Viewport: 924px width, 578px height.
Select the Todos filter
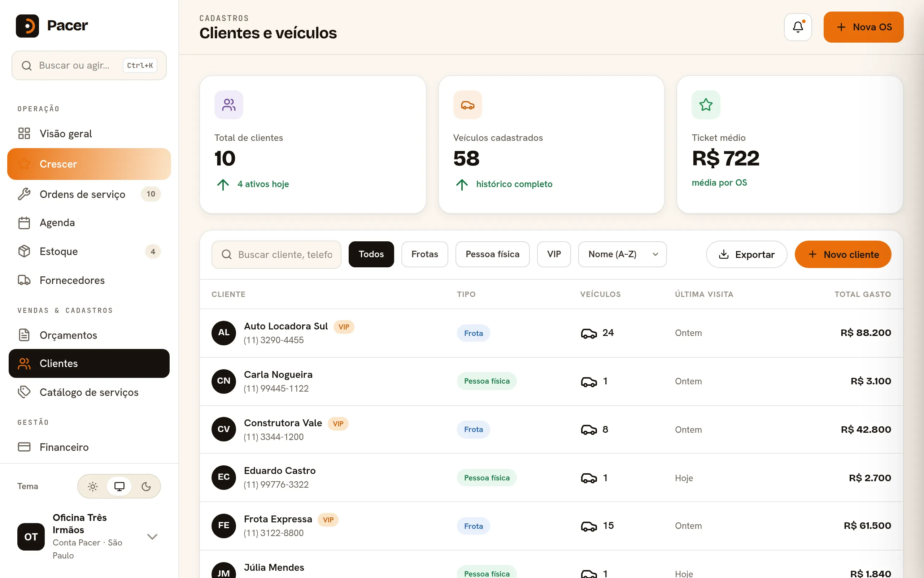pyautogui.click(x=371, y=254)
